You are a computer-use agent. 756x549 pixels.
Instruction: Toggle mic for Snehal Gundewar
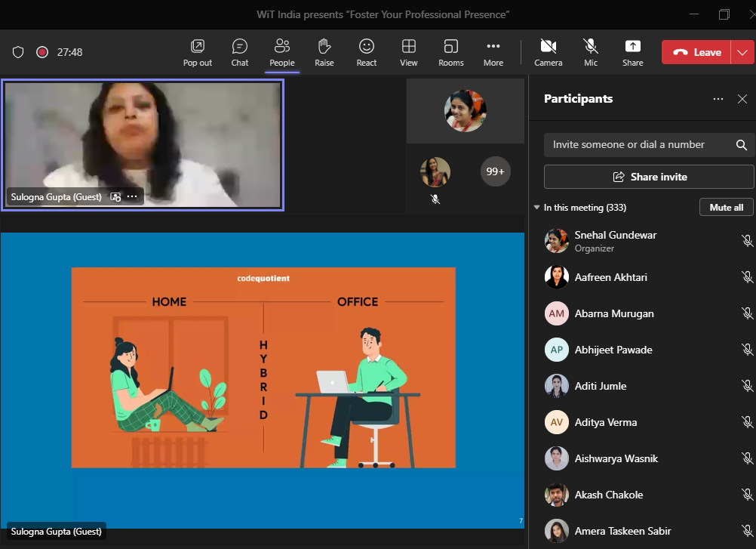coord(747,241)
